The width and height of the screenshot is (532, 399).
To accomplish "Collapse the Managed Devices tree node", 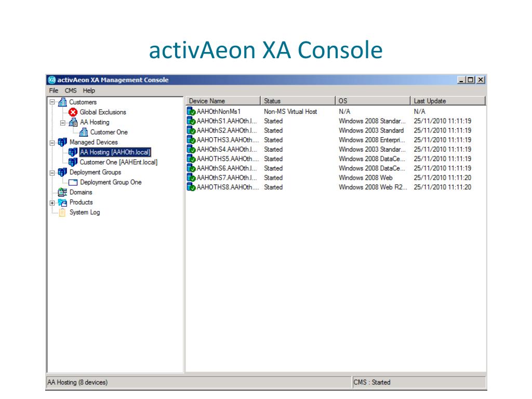I will pyautogui.click(x=52, y=143).
